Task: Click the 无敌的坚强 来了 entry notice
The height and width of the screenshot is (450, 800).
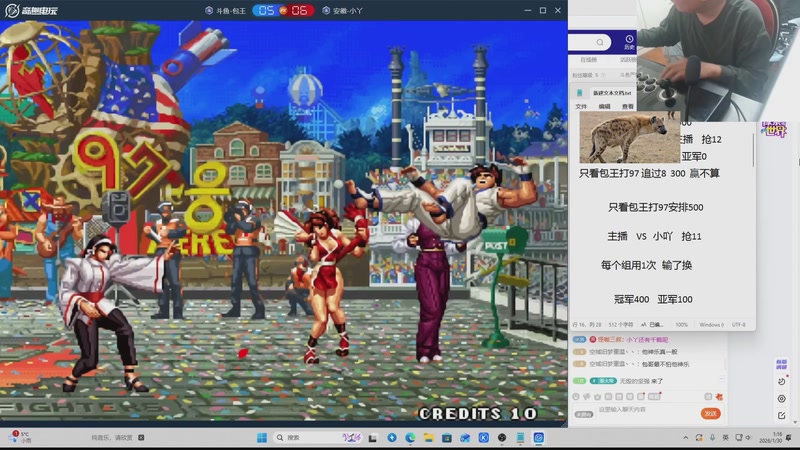Action: pyautogui.click(x=618, y=381)
